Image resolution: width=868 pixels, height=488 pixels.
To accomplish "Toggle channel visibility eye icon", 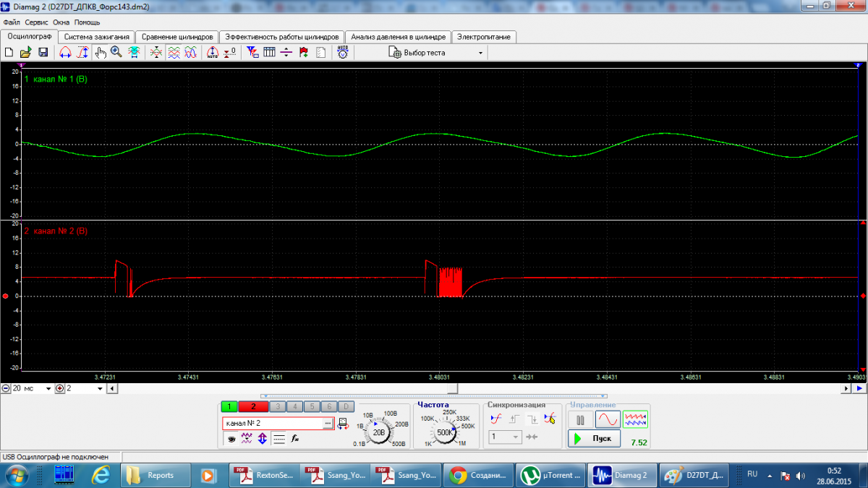I will pos(231,438).
